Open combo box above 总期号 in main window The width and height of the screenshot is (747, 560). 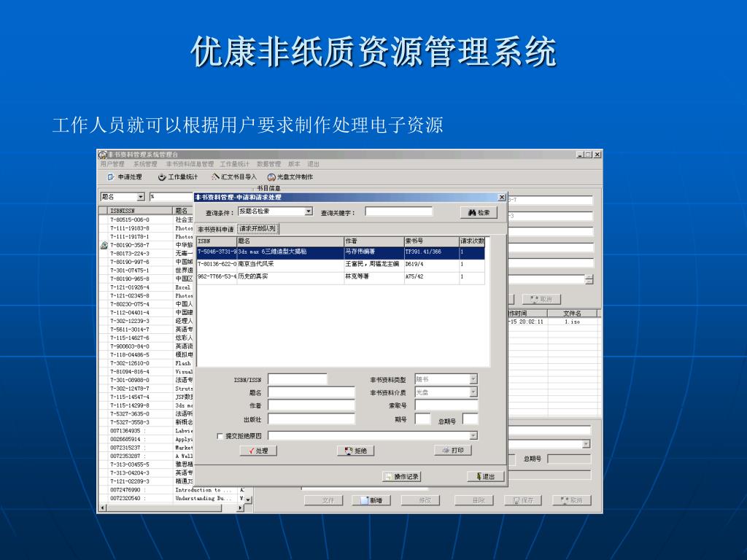586,444
